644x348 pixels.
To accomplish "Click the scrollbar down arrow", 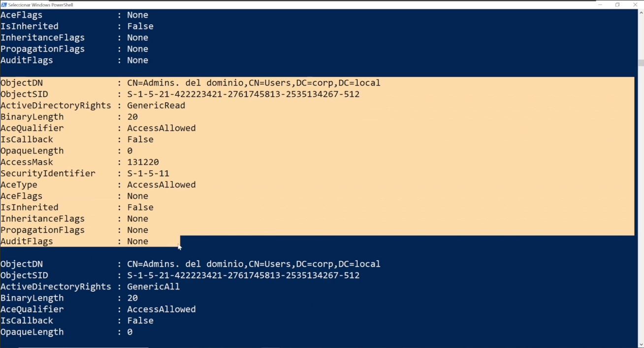I will (641, 345).
